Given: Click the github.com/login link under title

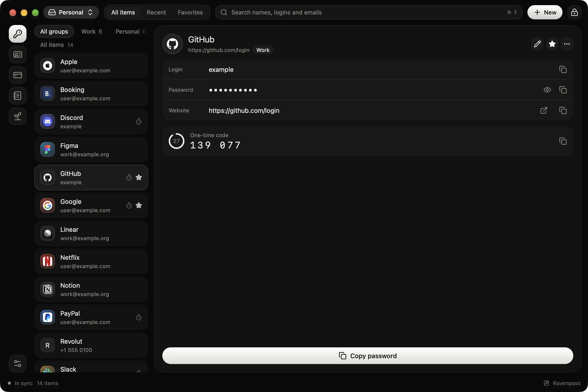Looking at the screenshot, I should tap(219, 50).
